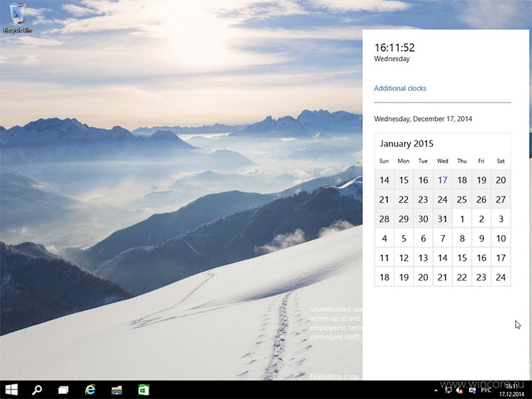Open the Windows Start menu
The width and height of the screenshot is (532, 399).
12,389
